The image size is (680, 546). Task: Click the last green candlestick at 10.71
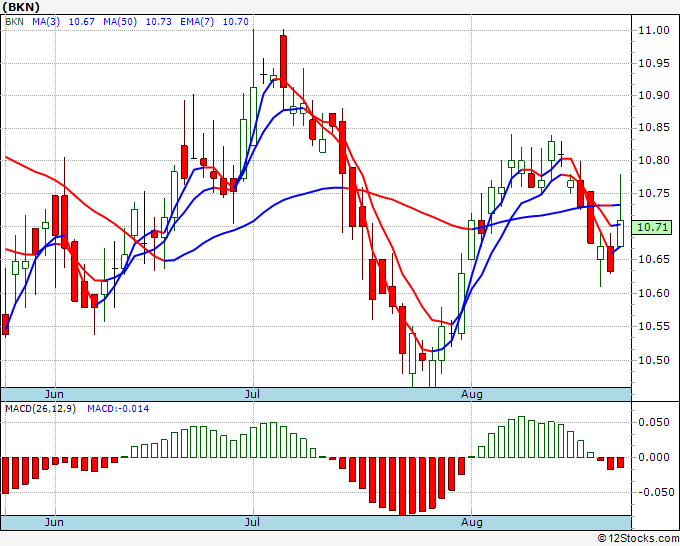(621, 233)
